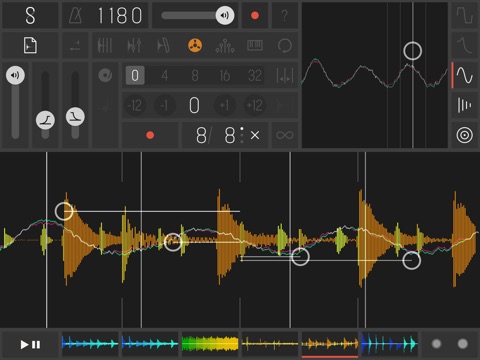Select the 32 slice division option
Screen dimensions: 480x360
pos(255,76)
